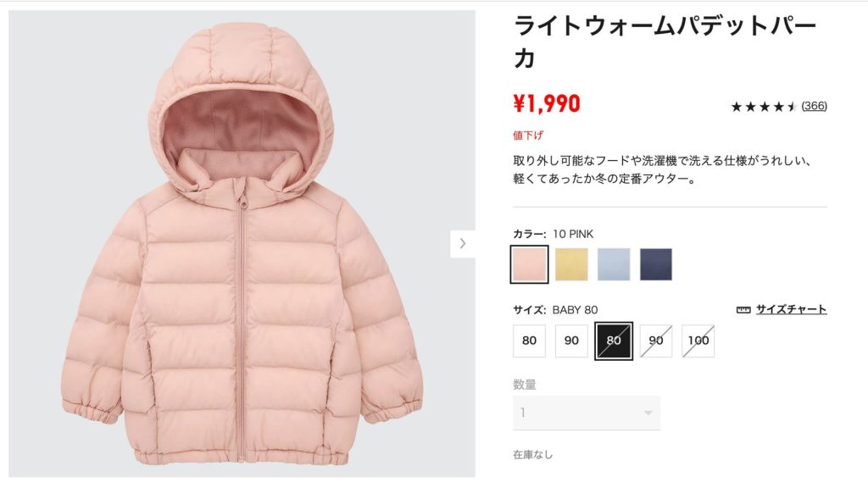Image resolution: width=868 pixels, height=482 pixels.
Task: Pick the light blue color swatch
Action: tap(614, 264)
